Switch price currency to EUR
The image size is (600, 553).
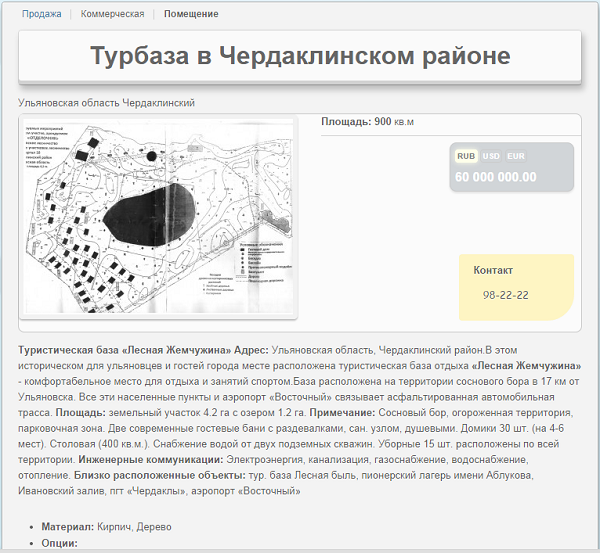pos(515,156)
